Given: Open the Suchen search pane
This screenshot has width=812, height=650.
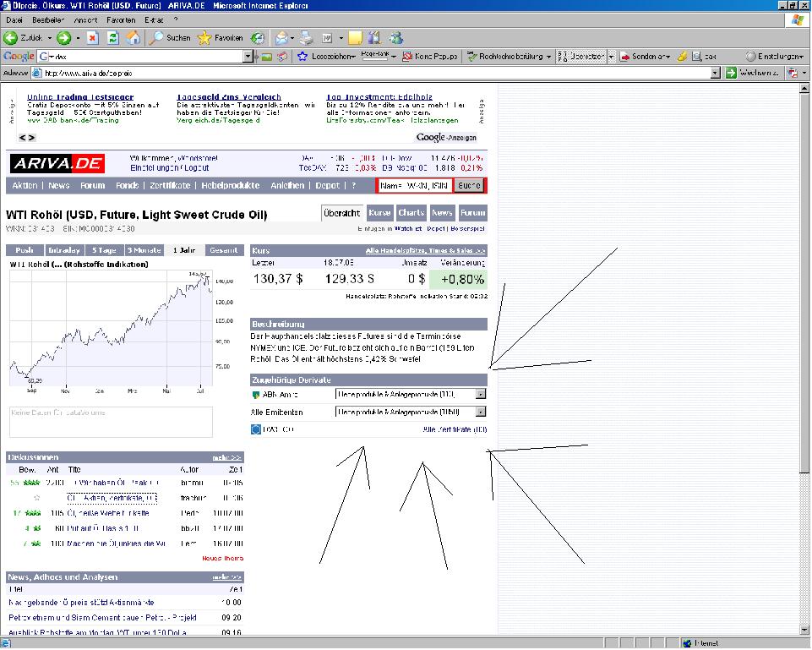Looking at the screenshot, I should coord(170,38).
